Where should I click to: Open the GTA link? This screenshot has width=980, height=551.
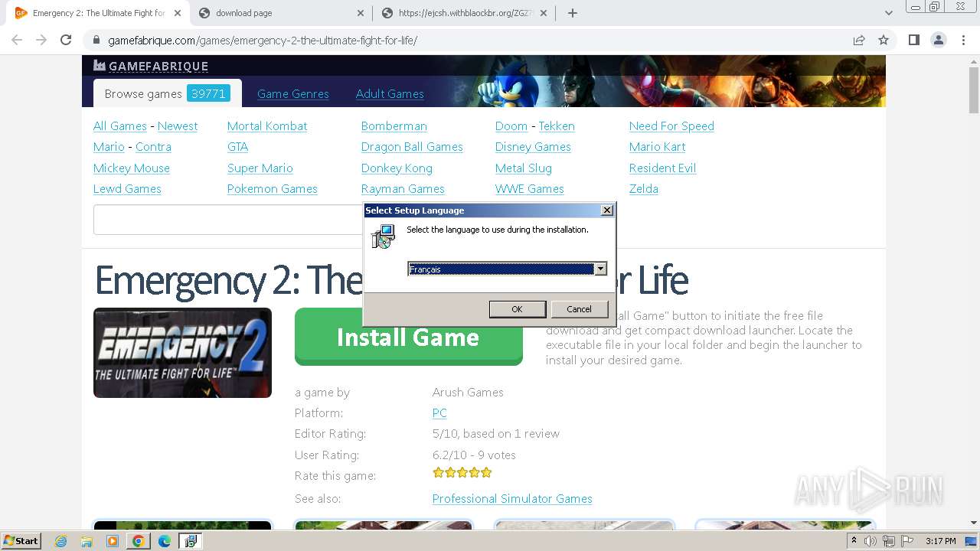coord(237,146)
